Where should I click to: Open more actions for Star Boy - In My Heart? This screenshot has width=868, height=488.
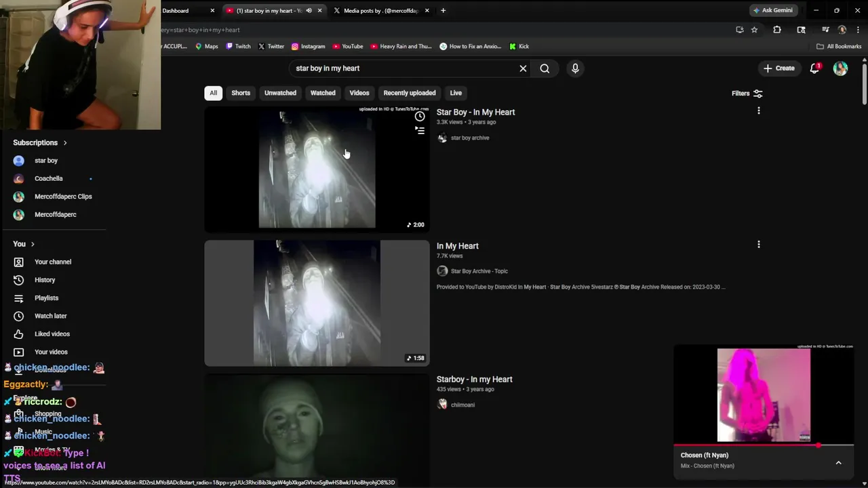coord(759,110)
